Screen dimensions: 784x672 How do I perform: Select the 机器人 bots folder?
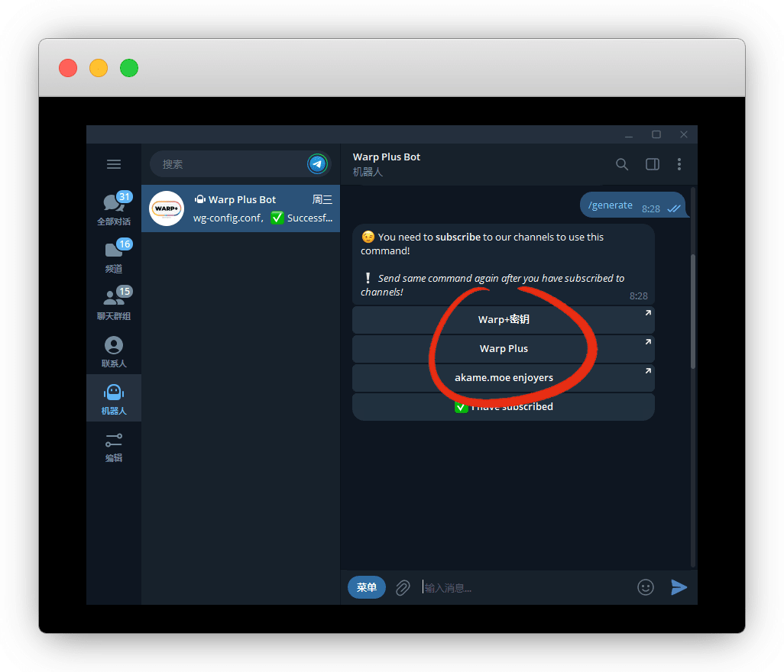click(114, 399)
